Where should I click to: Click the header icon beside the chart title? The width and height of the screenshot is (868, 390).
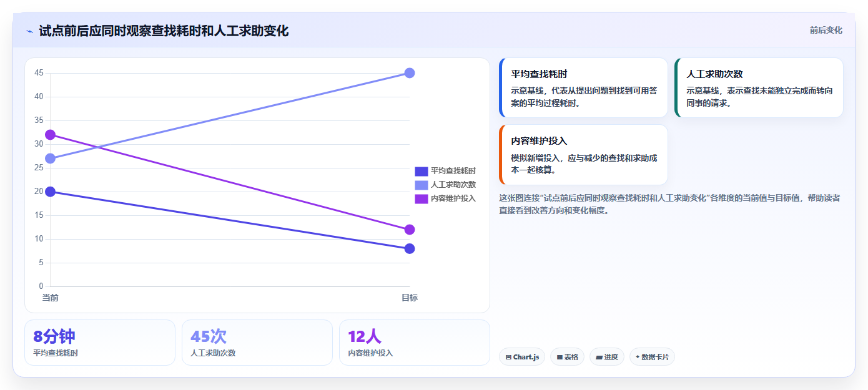coord(29,31)
